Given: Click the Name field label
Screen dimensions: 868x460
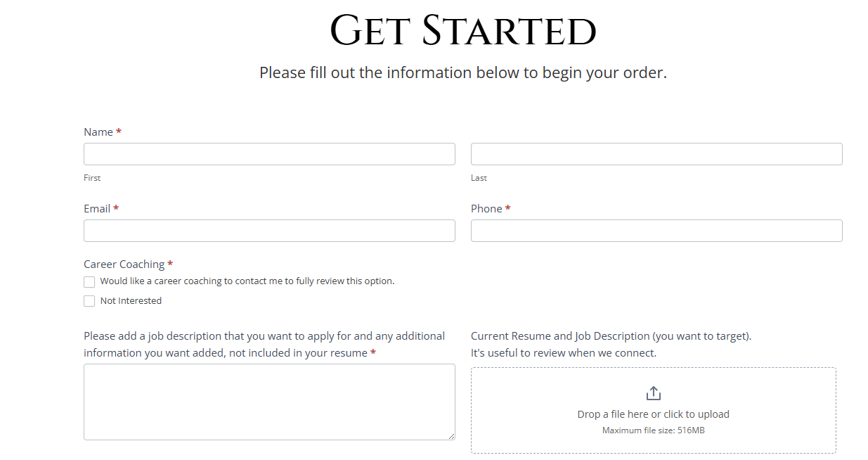Looking at the screenshot, I should pos(98,132).
